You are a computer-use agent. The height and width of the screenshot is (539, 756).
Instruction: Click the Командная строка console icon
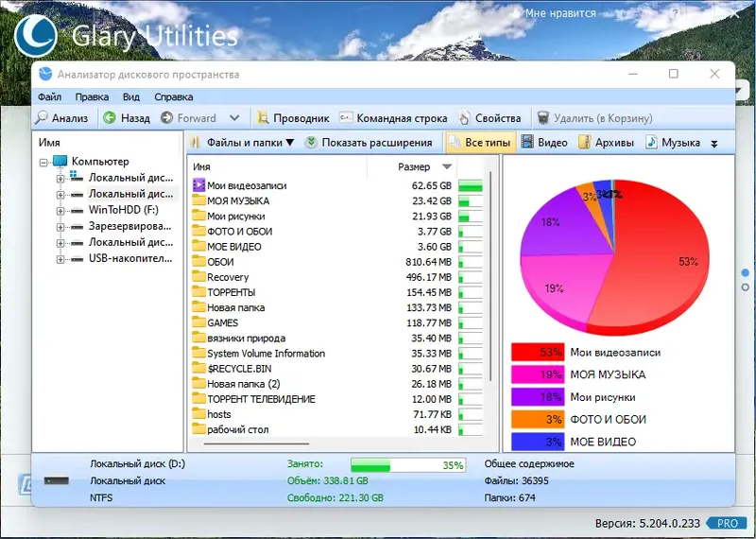346,117
